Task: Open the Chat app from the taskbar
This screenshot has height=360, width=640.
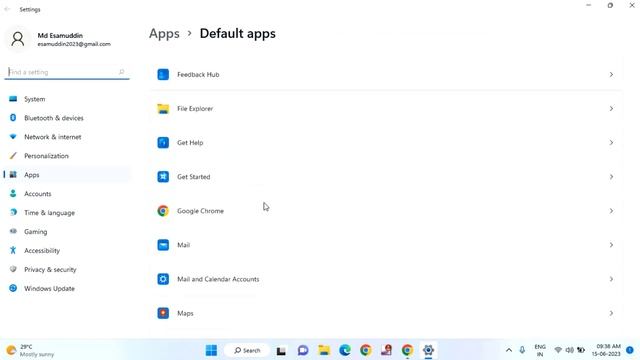Action: coord(303,350)
